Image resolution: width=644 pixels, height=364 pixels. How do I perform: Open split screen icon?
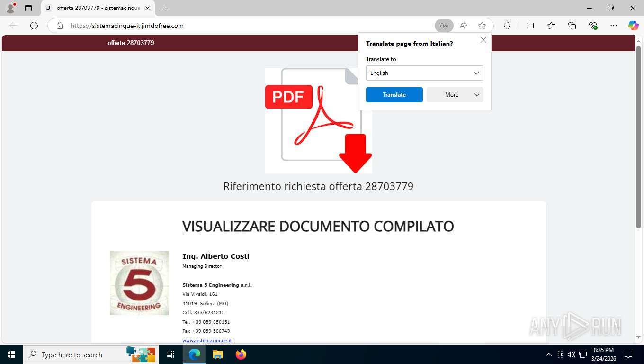coord(530,26)
